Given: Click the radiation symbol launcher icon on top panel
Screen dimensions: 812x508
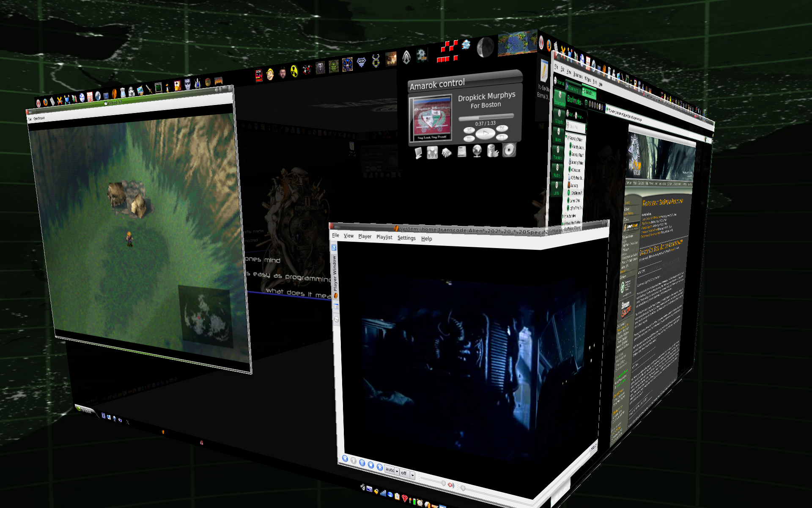Looking at the screenshot, I should point(294,71).
